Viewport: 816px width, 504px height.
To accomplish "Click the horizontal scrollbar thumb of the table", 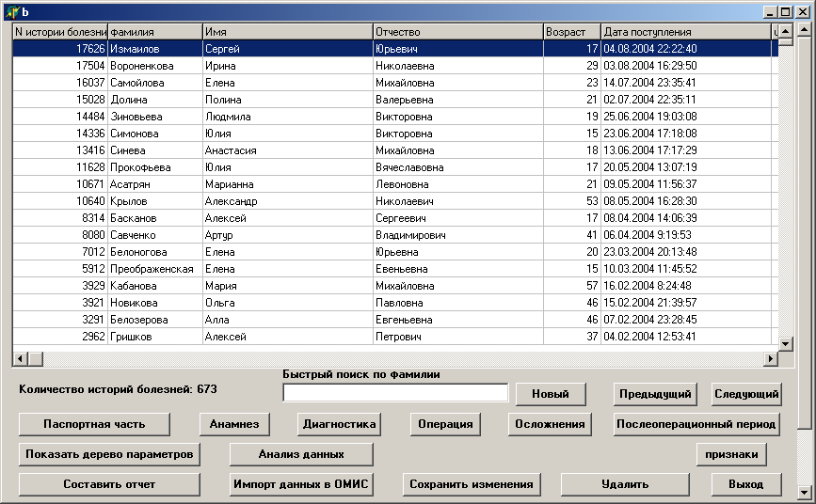I will click(x=36, y=359).
